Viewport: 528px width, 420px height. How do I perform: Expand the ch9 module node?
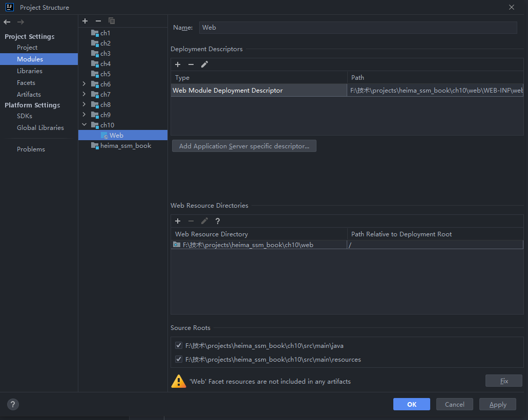[x=84, y=115]
